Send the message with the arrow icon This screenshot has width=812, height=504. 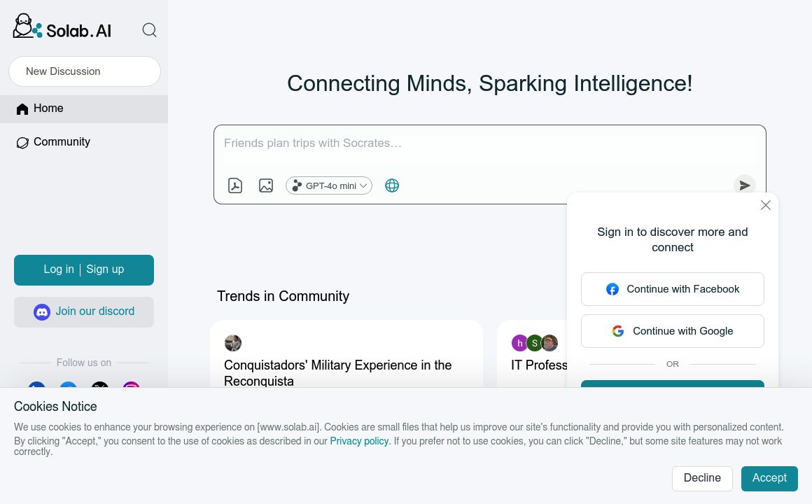[744, 185]
